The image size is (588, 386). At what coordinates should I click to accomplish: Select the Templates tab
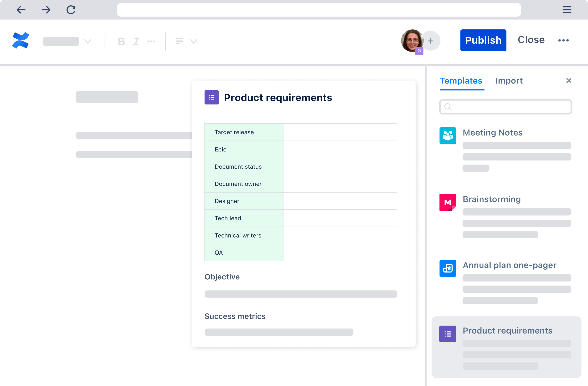tap(461, 81)
